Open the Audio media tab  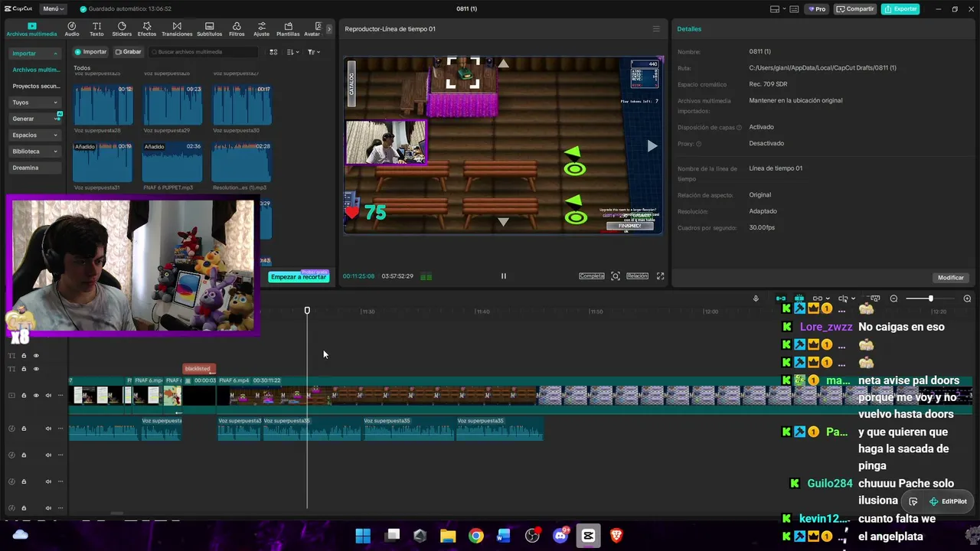pos(72,29)
